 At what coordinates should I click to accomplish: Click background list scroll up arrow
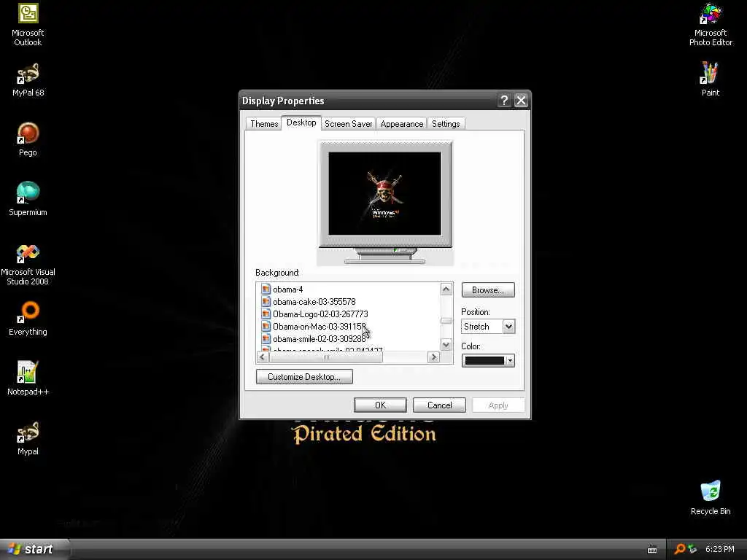(446, 289)
